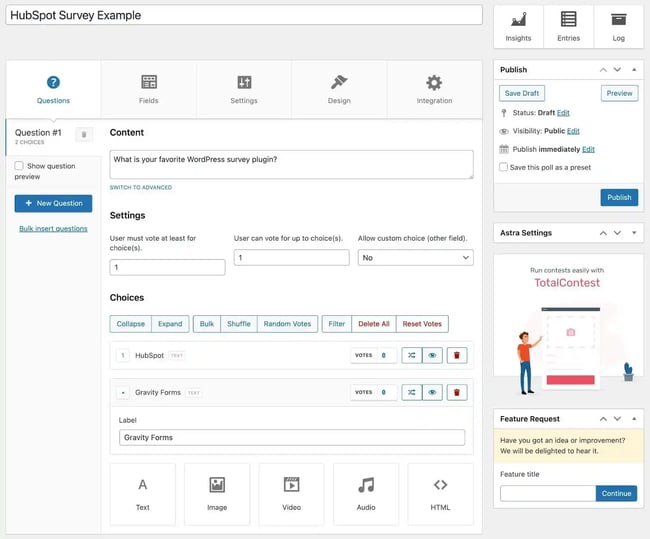Click the Gravity Forms Label input
650x539 pixels.
pyautogui.click(x=292, y=437)
